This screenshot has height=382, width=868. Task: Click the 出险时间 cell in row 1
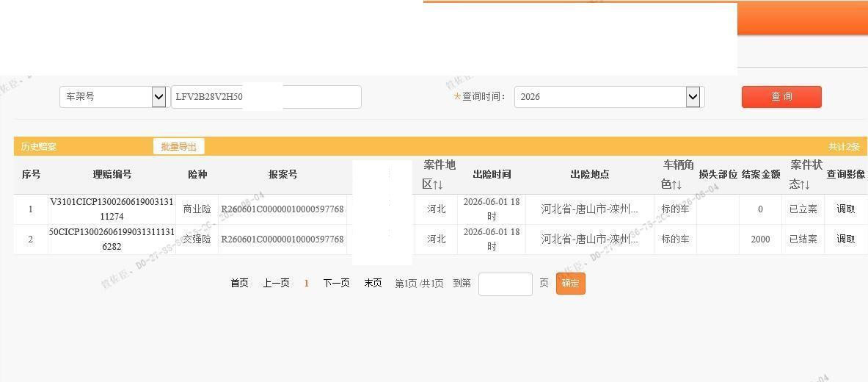pyautogui.click(x=492, y=209)
